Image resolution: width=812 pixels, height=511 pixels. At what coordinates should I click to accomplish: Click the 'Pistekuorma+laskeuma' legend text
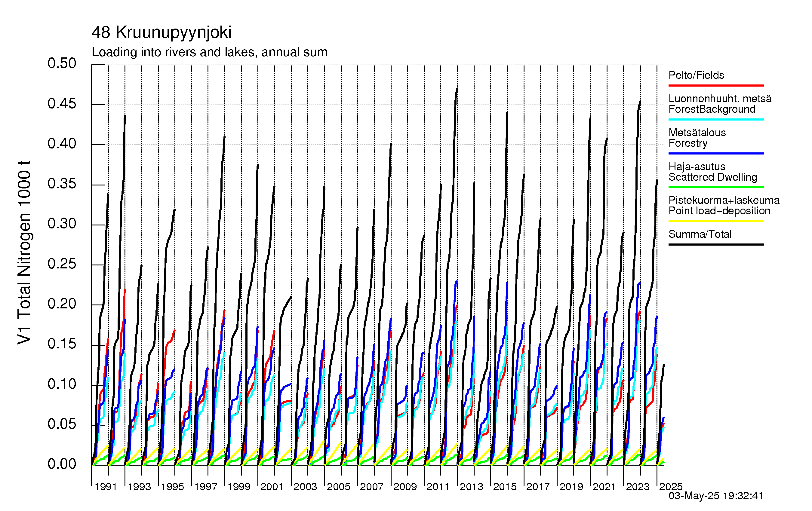(x=724, y=200)
